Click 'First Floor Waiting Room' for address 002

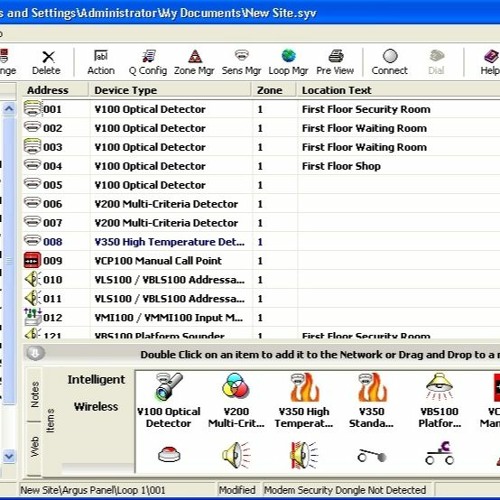364,128
